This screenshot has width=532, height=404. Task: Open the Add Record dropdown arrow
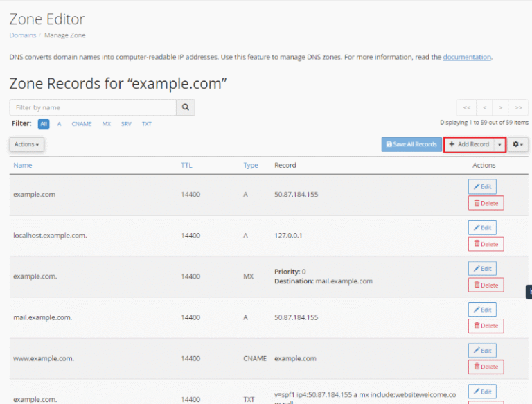499,144
